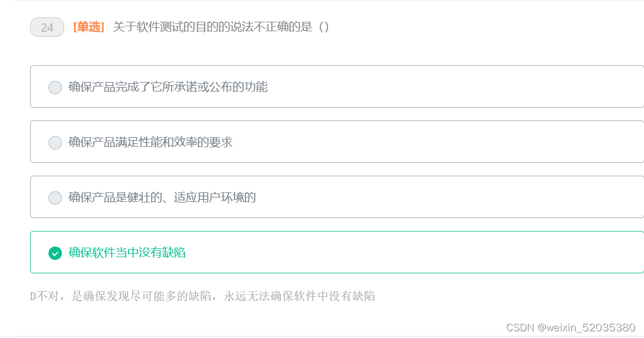Click the check icon inside the green circle
Screen dimensions: 644x338
click(54, 253)
